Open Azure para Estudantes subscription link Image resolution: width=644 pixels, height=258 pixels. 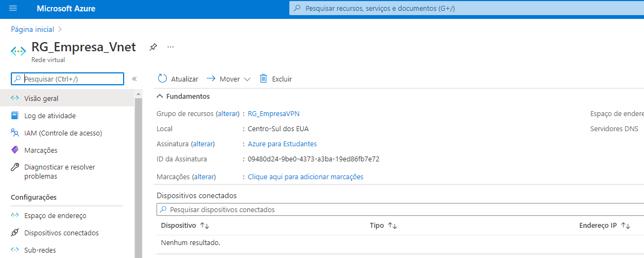(x=282, y=144)
